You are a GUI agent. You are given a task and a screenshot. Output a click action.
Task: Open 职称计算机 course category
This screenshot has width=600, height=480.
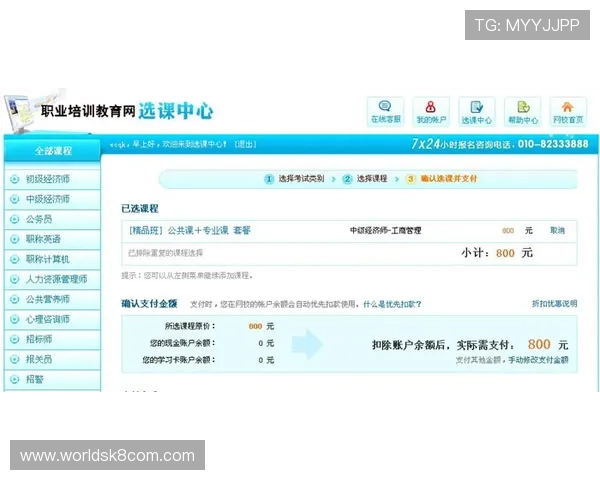(48, 259)
